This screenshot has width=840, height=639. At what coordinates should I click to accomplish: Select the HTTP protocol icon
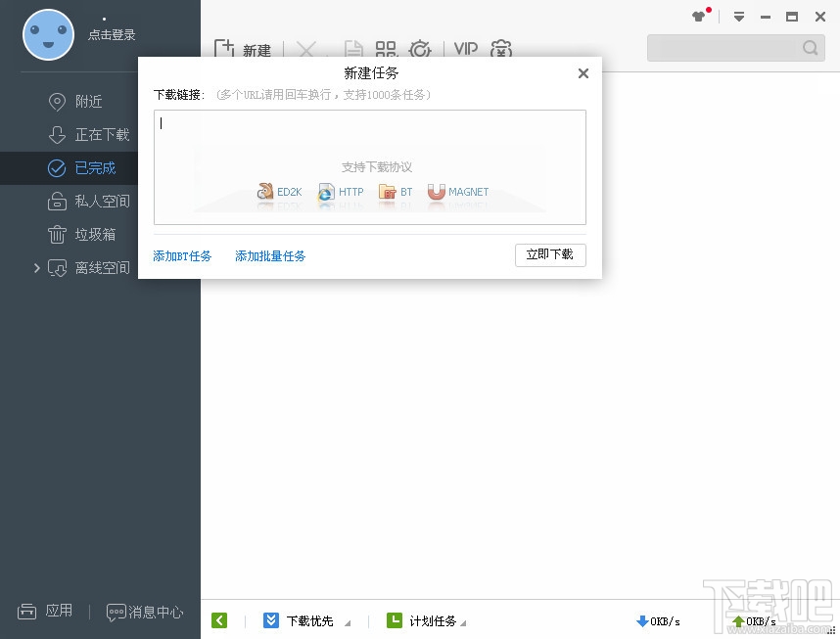[324, 191]
